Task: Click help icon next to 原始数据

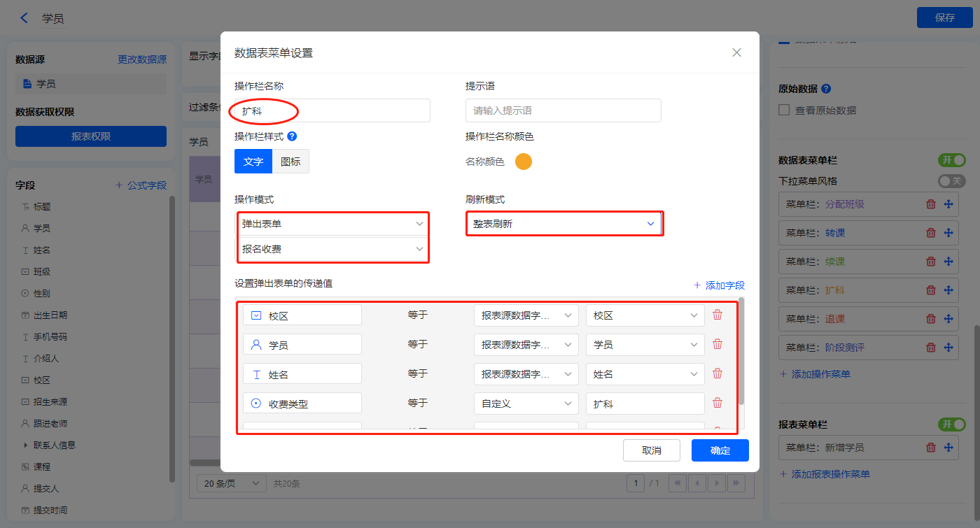Action: pos(826,89)
